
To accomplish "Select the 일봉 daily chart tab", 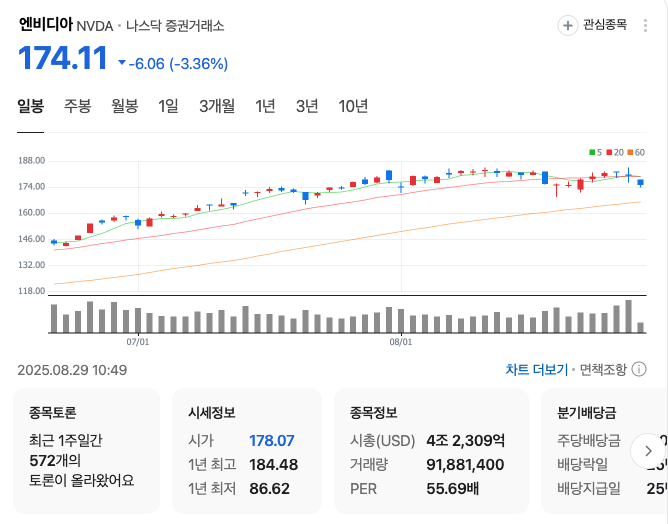I will tap(30, 106).
